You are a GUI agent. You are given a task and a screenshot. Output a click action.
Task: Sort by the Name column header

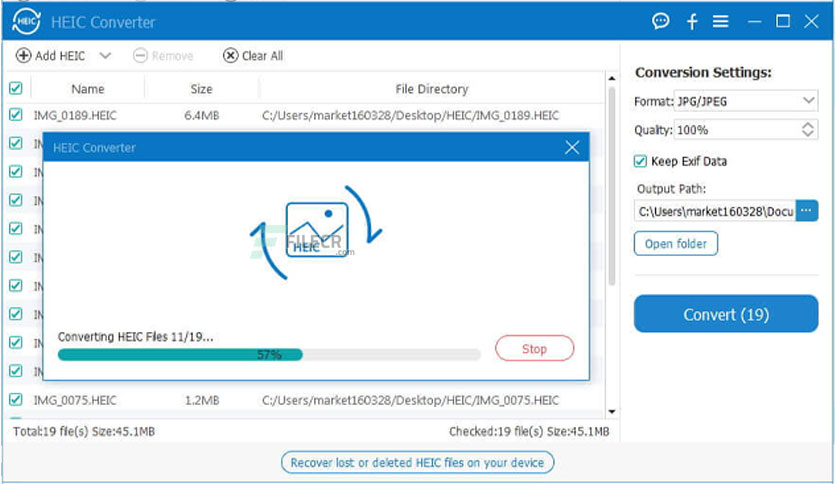point(88,89)
